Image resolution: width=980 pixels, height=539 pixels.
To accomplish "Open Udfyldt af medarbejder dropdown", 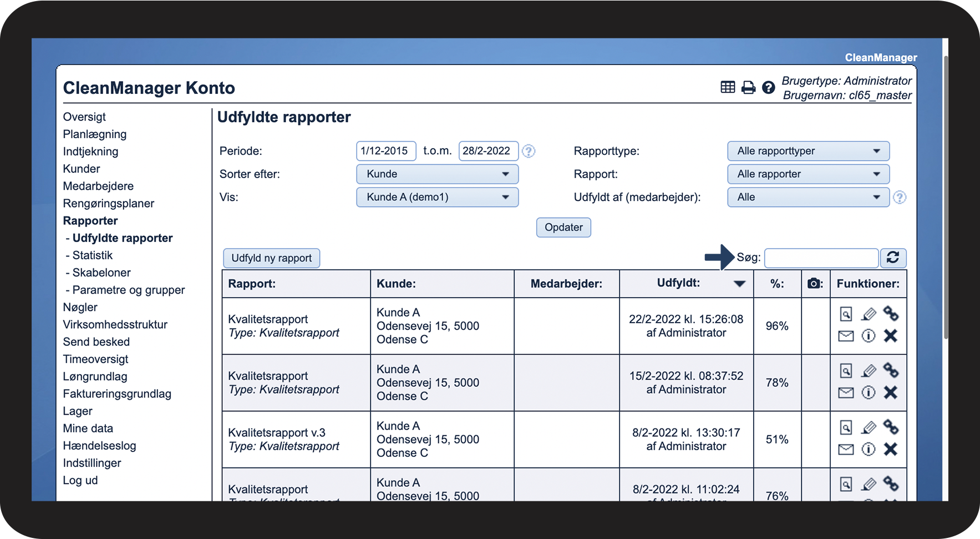I will (808, 197).
